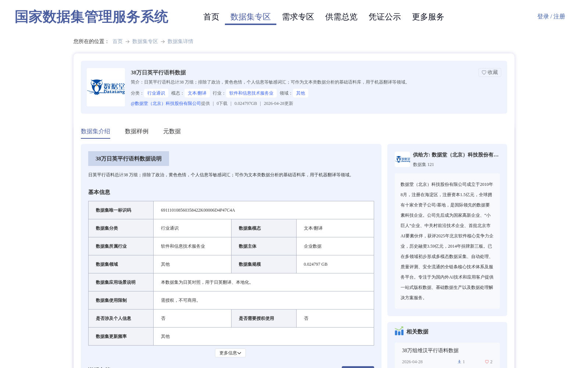The height and width of the screenshot is (368, 588).
Task: Click the 2026-04-28更新 text in header
Action: tap(279, 103)
